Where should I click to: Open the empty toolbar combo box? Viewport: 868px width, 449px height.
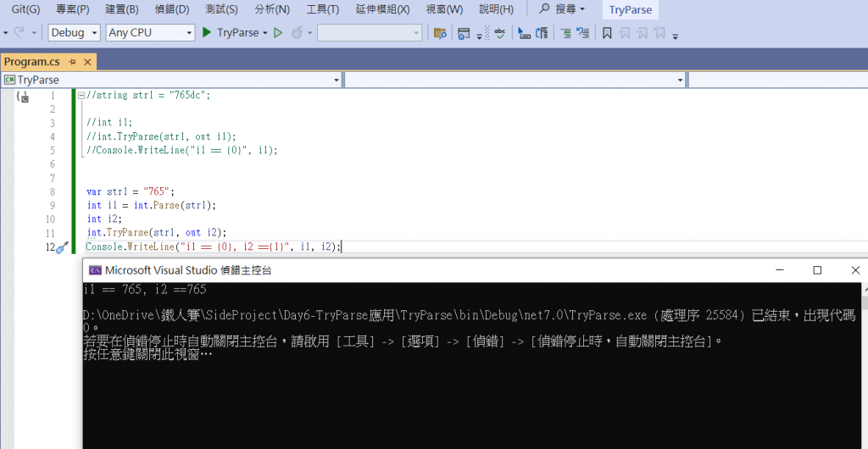[x=370, y=33]
